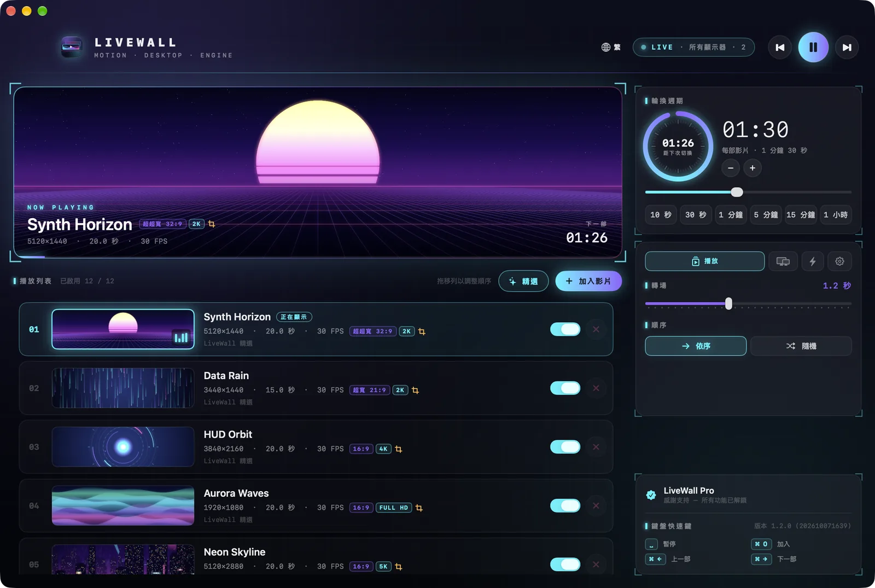This screenshot has width=875, height=588.
Task: Click crop icon in Synth Horizon row
Action: (422, 331)
